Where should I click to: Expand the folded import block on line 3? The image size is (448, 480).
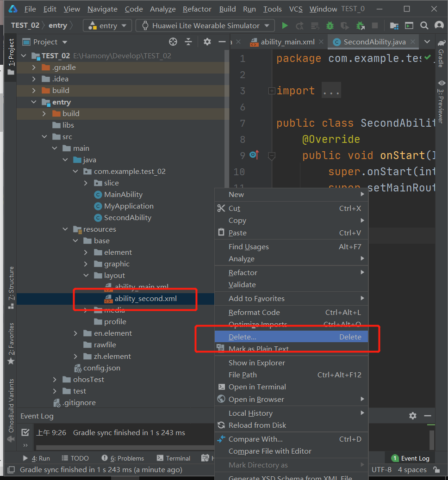(x=272, y=91)
